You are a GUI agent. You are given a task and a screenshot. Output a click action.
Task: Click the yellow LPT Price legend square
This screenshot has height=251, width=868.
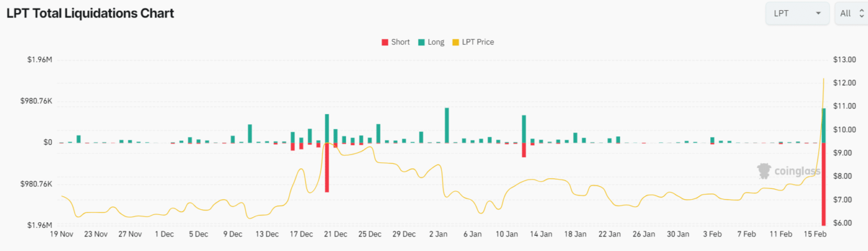click(456, 42)
